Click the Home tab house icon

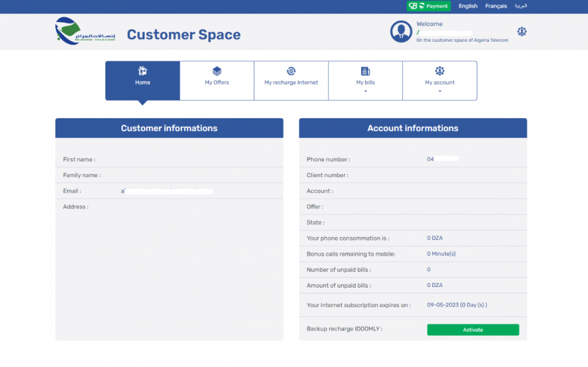pos(142,71)
